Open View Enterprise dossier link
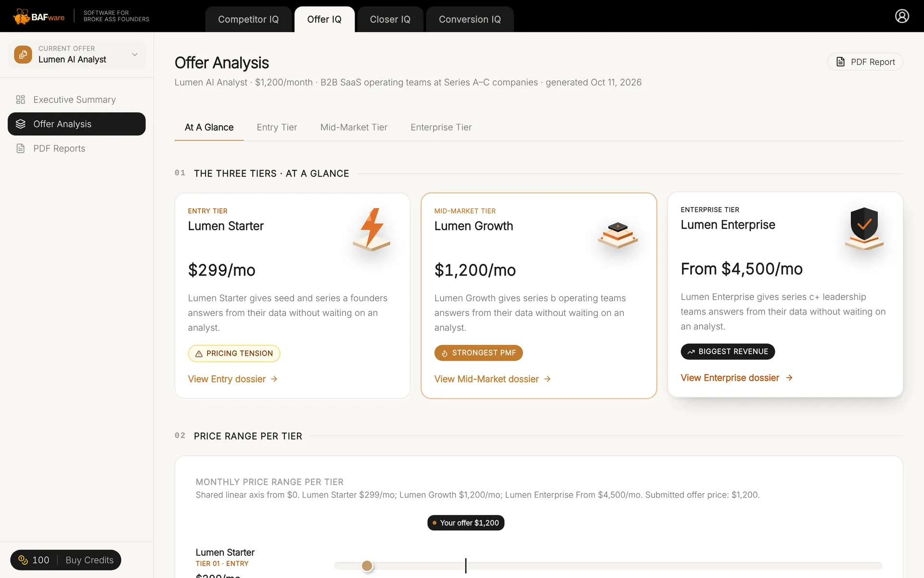 [737, 378]
